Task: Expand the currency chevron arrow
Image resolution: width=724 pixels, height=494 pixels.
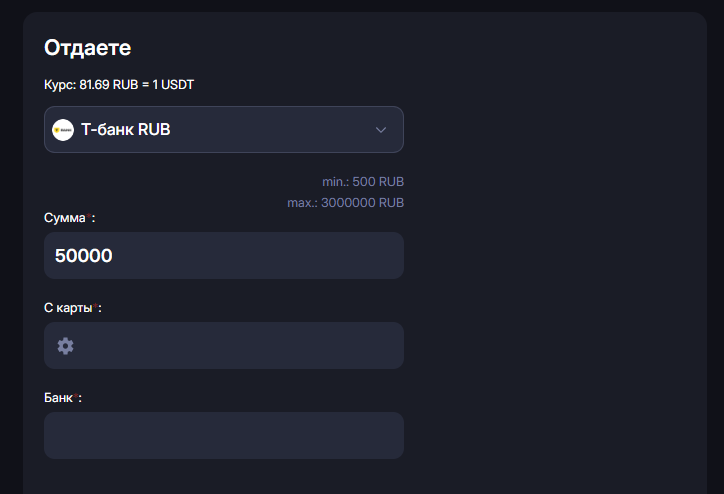Action: tap(380, 130)
